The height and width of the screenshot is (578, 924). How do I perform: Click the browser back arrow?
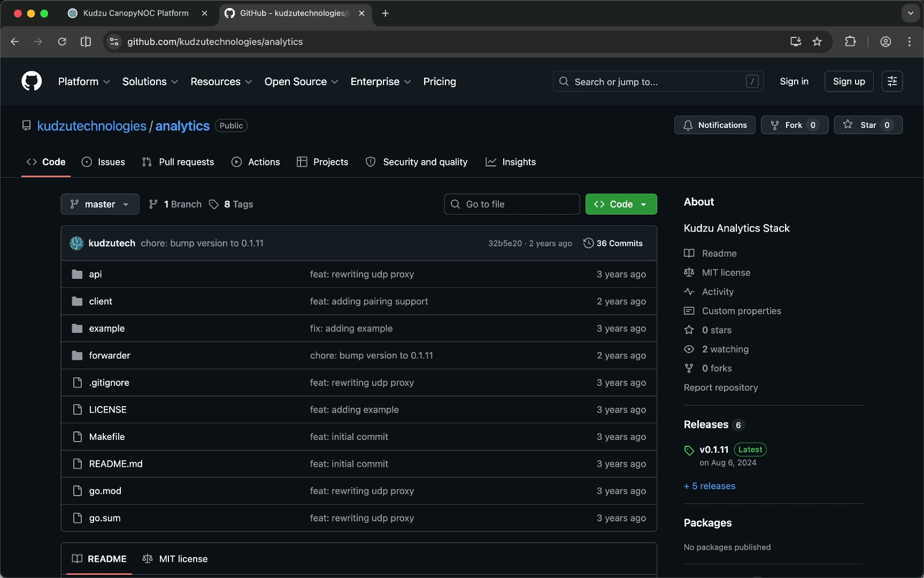(14, 42)
